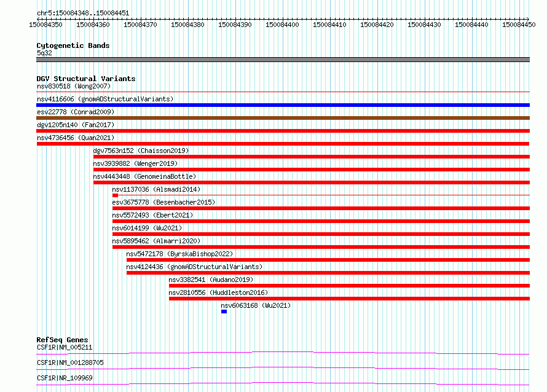Open nsv3939882 (Wenger2019) label
Viewport: 547px width, 392px height.
[135, 163]
